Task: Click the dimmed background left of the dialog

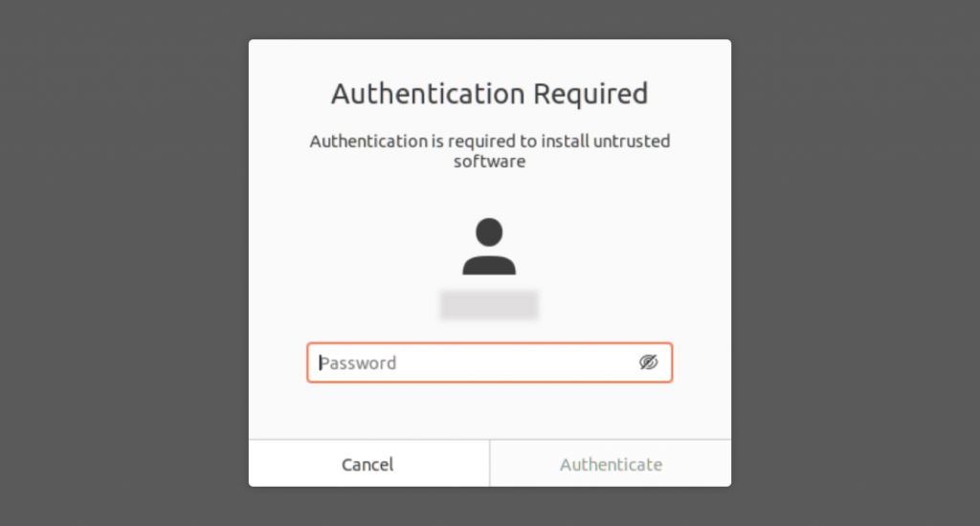Action: [x=124, y=263]
